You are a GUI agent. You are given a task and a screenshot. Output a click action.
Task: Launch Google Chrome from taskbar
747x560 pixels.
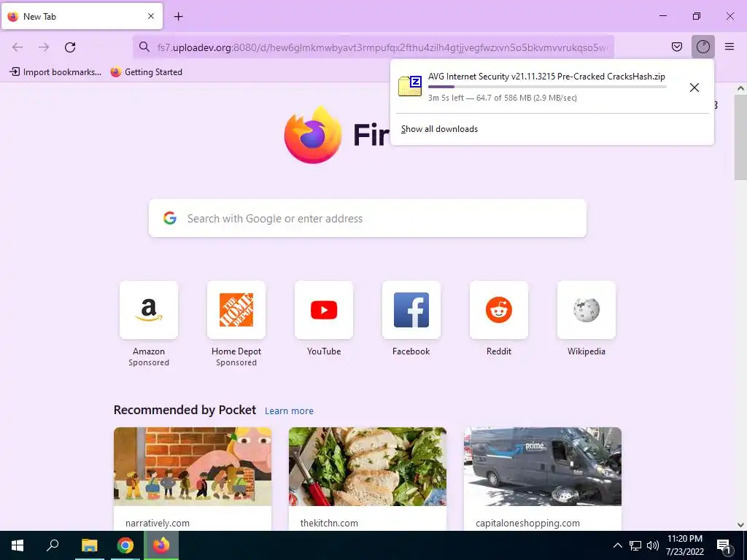tap(125, 545)
